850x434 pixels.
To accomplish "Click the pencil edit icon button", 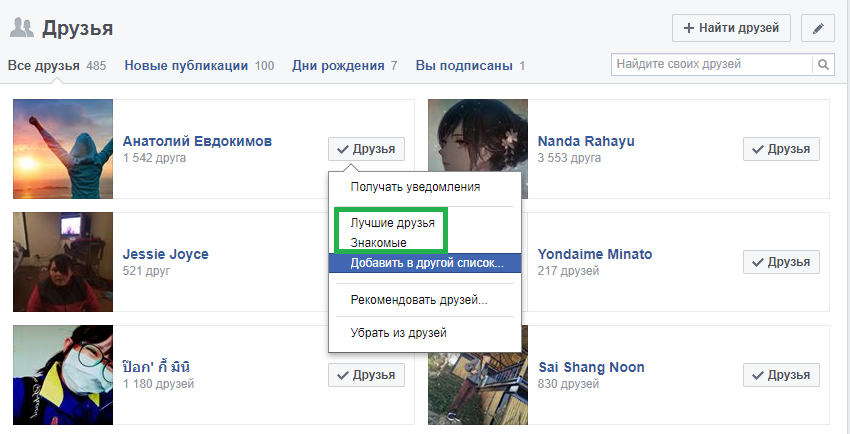I will 817,28.
